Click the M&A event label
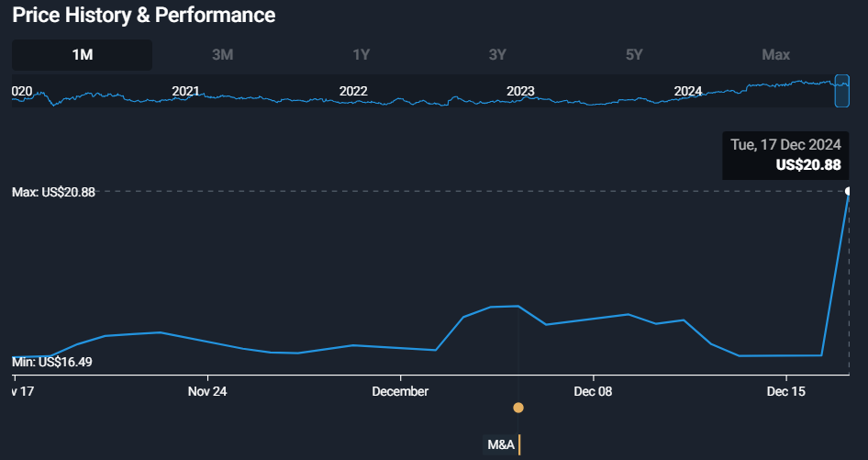Image resolution: width=868 pixels, height=460 pixels. click(x=501, y=445)
